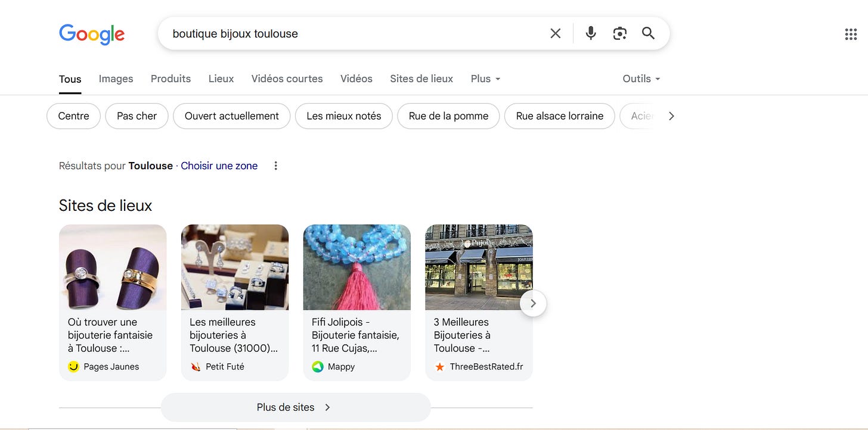
Task: Open the Outils dropdown
Action: tap(641, 79)
